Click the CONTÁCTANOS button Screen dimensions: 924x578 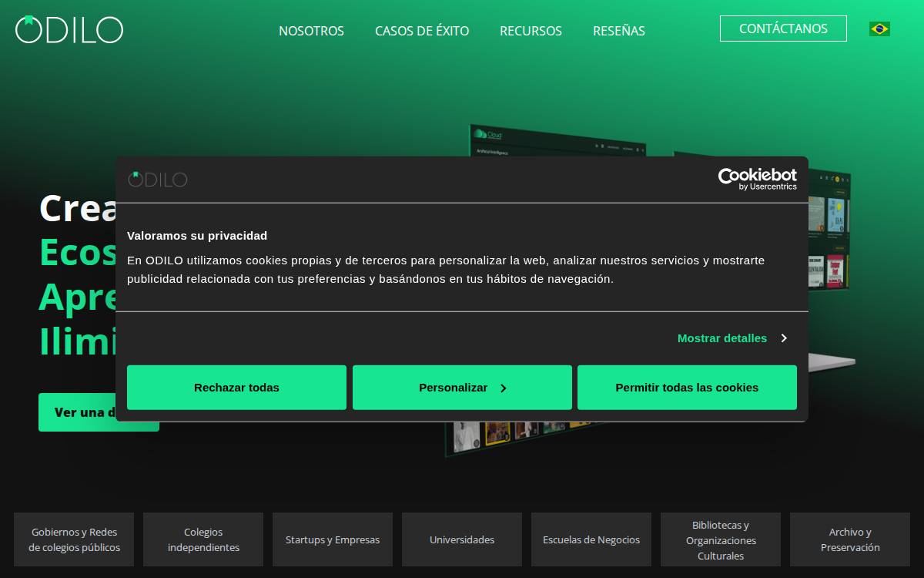[x=783, y=29]
